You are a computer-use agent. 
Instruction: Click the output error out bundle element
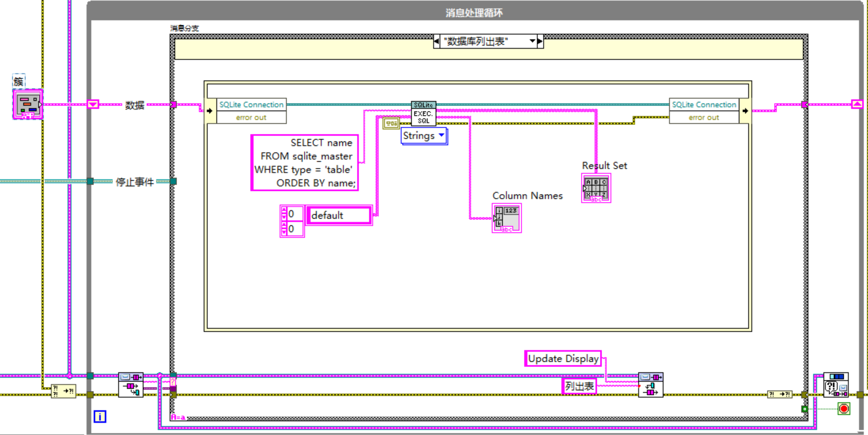pyautogui.click(x=704, y=118)
